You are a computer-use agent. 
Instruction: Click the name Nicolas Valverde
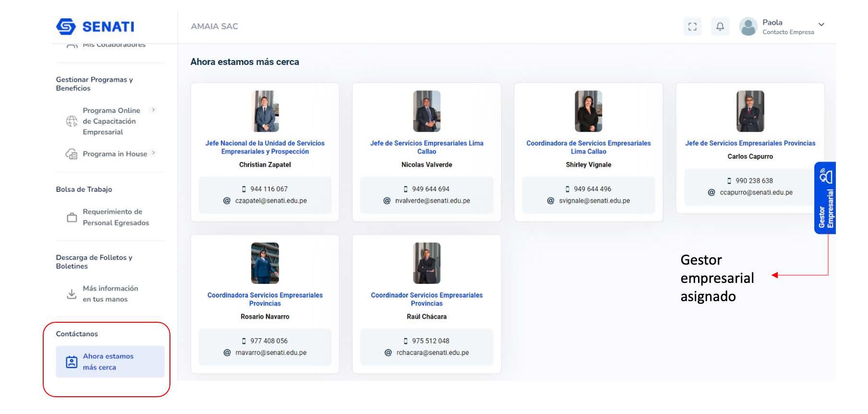pyautogui.click(x=427, y=165)
